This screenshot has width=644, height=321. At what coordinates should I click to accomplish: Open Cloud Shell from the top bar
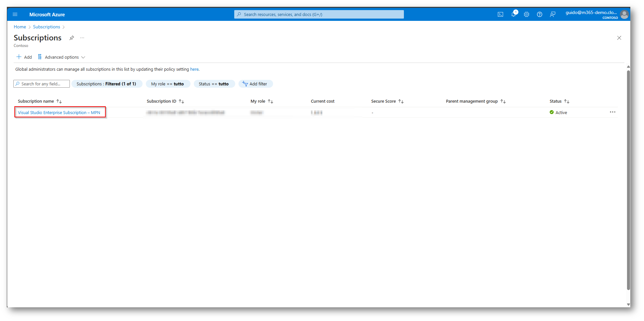[500, 14]
